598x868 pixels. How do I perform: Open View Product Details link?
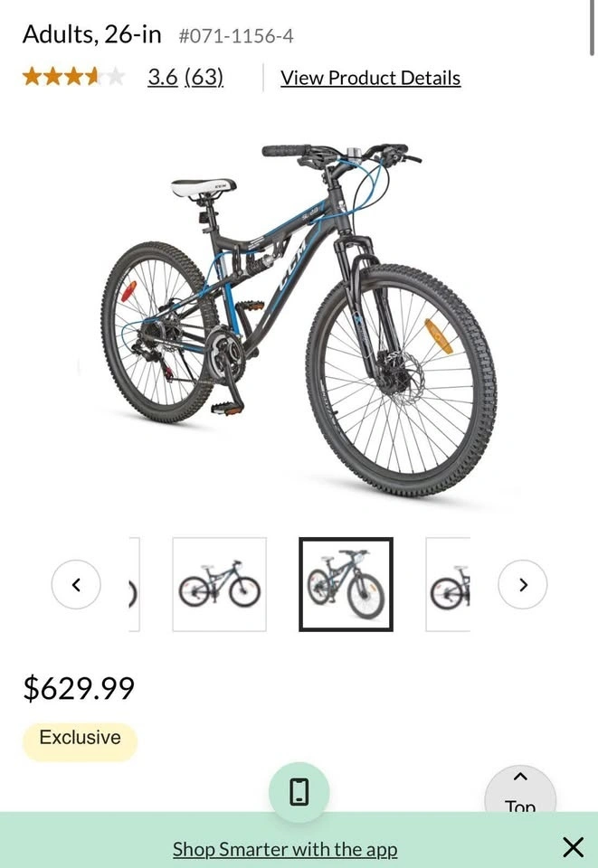[370, 78]
